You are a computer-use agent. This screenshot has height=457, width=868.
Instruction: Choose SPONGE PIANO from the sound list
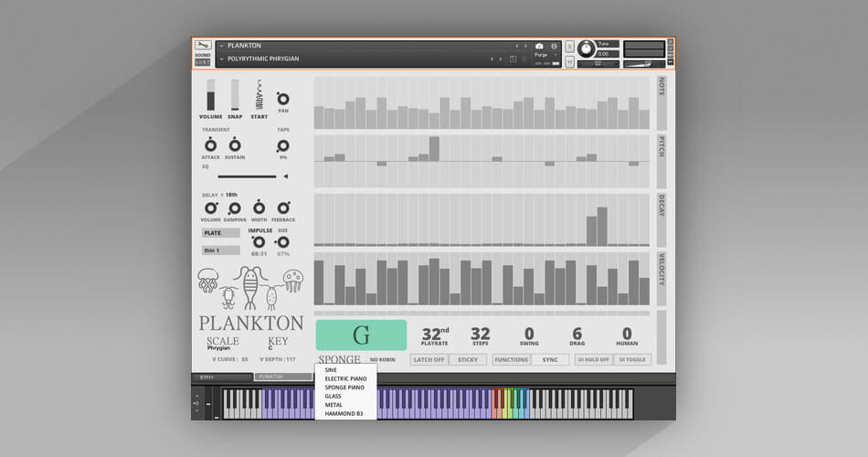tap(344, 388)
